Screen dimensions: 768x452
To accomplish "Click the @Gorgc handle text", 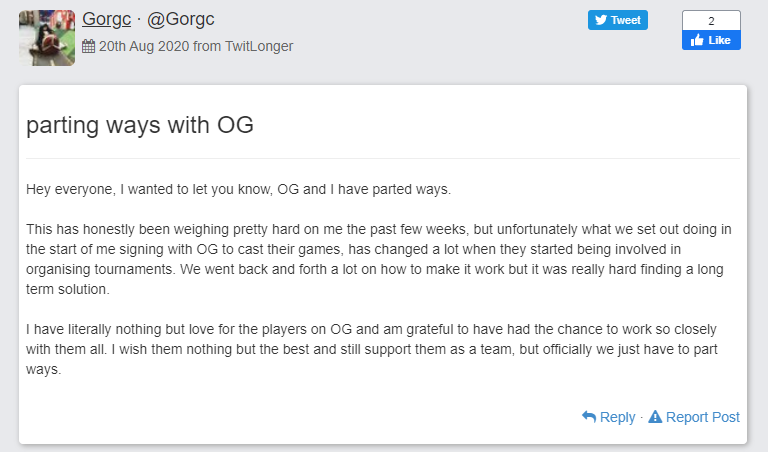I will click(181, 20).
